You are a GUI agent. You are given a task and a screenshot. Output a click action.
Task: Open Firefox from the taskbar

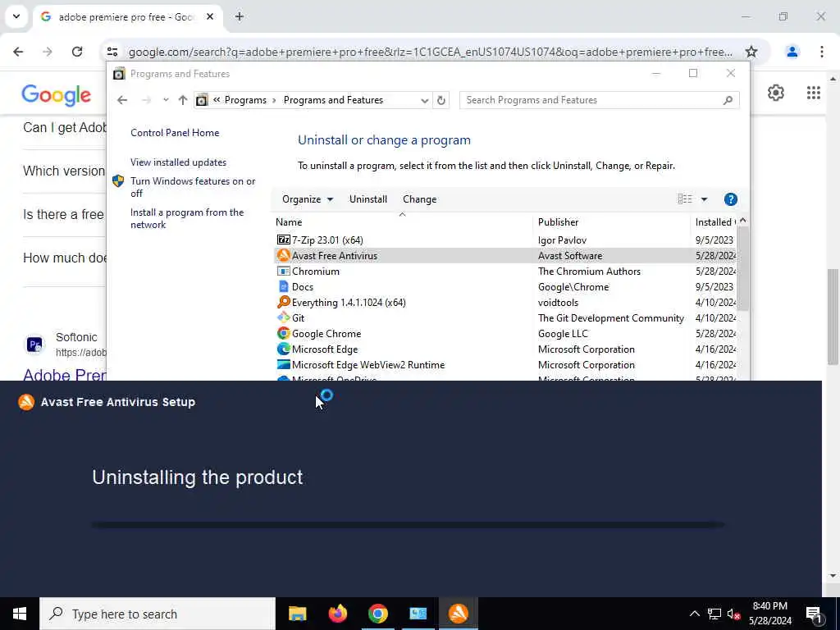pos(337,614)
